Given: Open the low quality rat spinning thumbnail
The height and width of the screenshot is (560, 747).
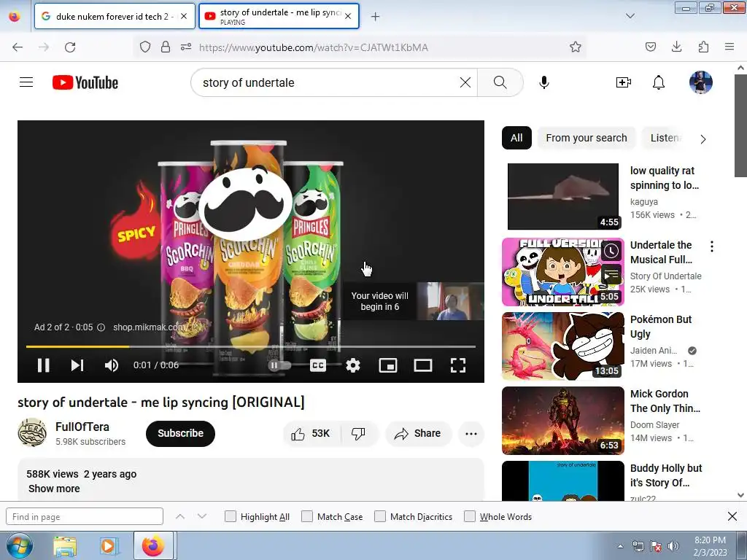Looking at the screenshot, I should tap(563, 197).
